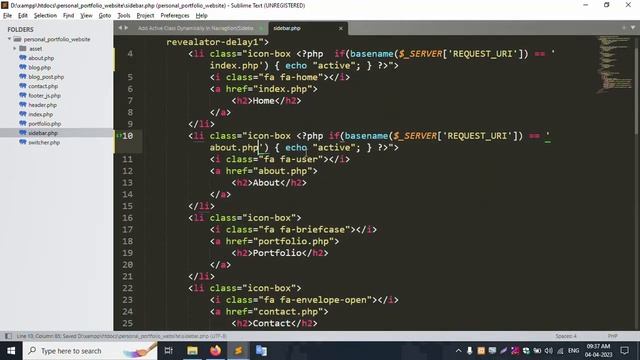Open contact.php from the folder list
640x360 pixels.
click(43, 86)
